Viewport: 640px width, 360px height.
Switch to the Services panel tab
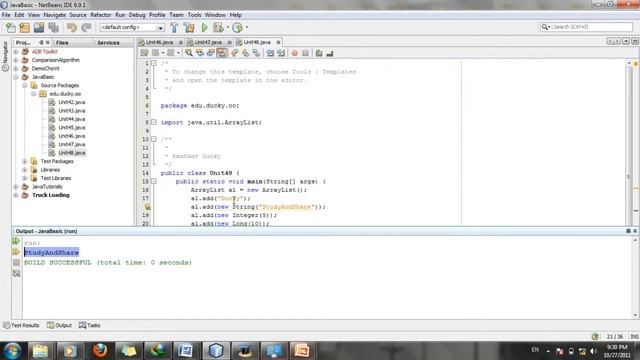108,42
